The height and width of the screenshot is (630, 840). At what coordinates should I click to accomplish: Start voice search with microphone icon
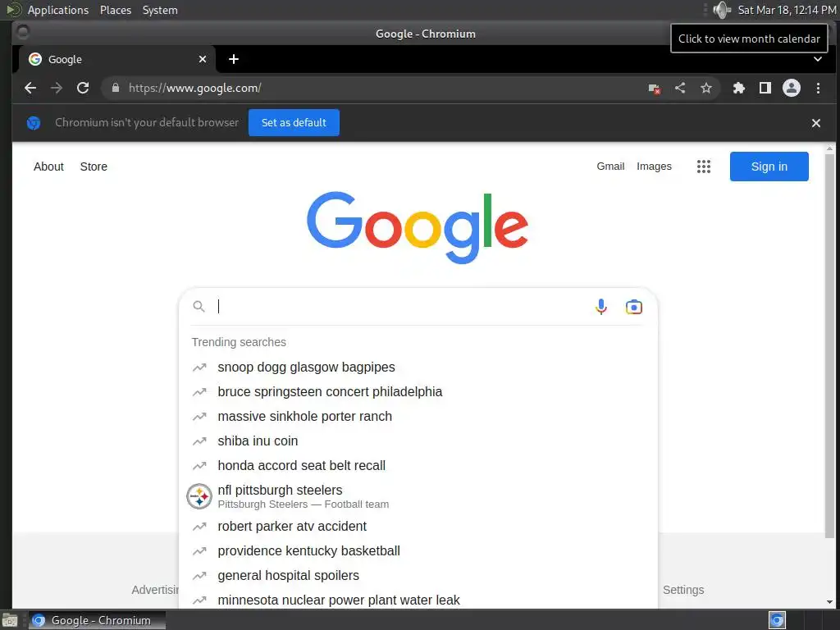pos(601,307)
